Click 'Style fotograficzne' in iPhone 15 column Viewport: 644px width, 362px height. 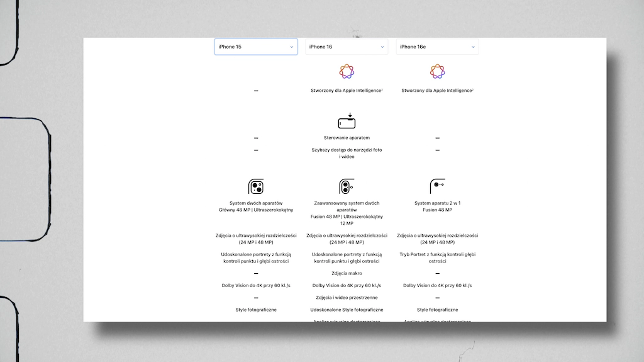pos(256,310)
